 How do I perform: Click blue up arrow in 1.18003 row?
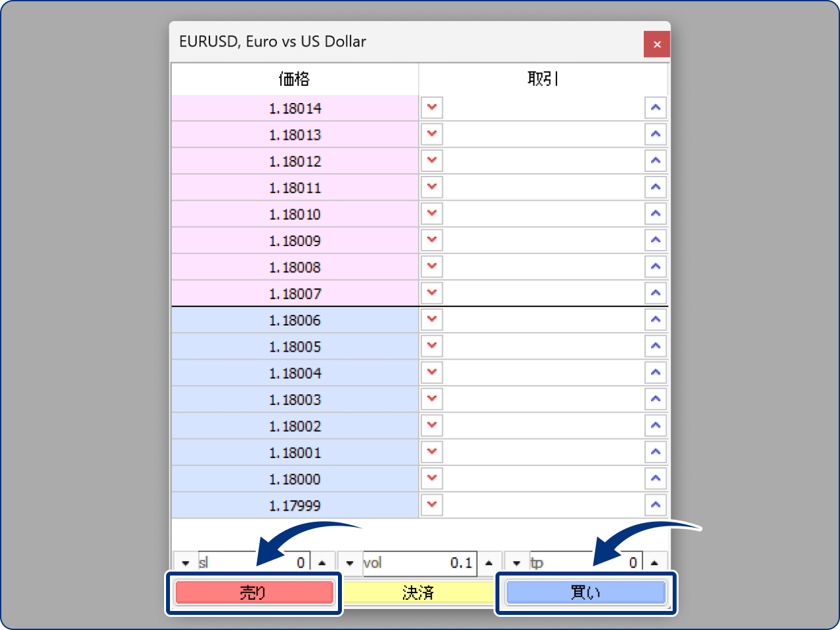tap(655, 399)
